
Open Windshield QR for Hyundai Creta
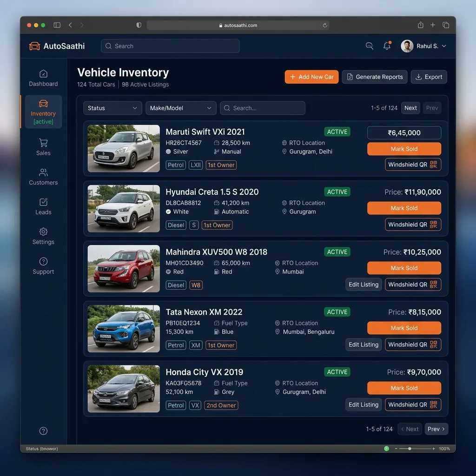point(413,225)
